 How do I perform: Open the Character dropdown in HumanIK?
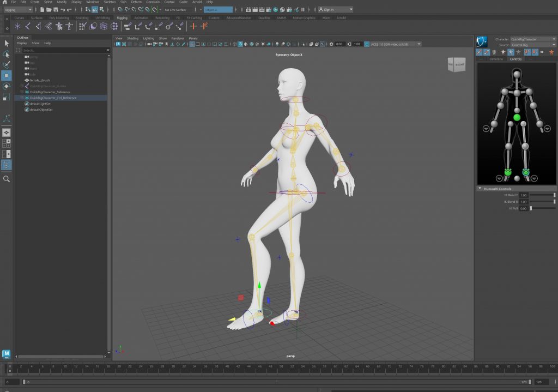tap(533, 39)
